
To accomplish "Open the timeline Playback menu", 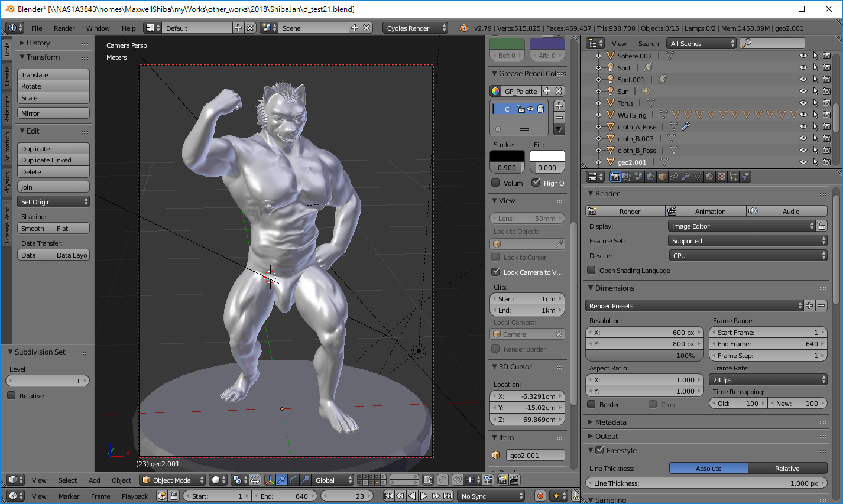I will 135,496.
